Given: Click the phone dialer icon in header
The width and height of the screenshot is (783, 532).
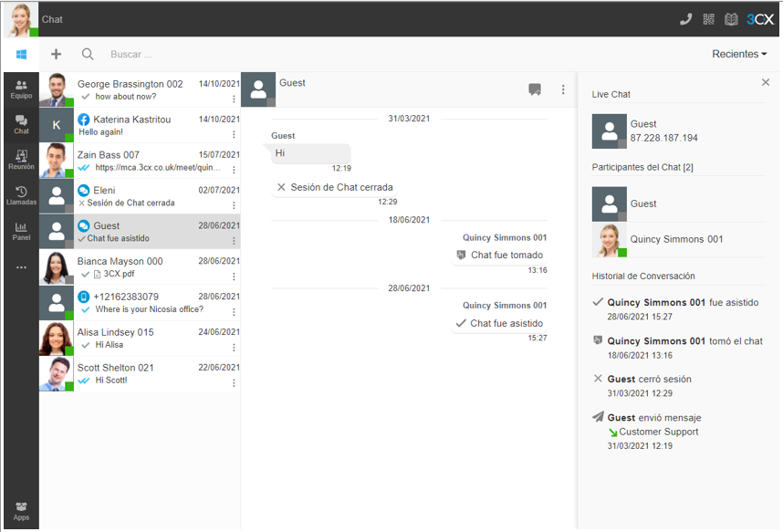Looking at the screenshot, I should click(686, 19).
